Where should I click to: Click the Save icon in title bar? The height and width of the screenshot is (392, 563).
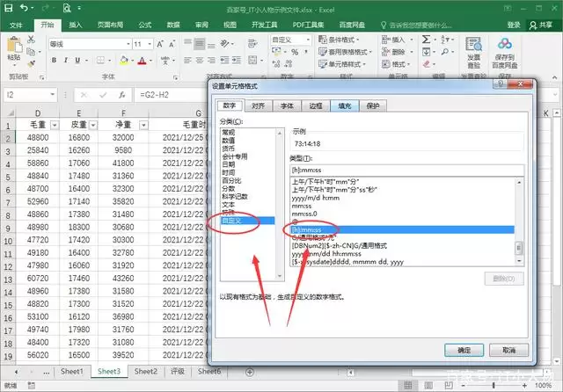pyautogui.click(x=8, y=8)
